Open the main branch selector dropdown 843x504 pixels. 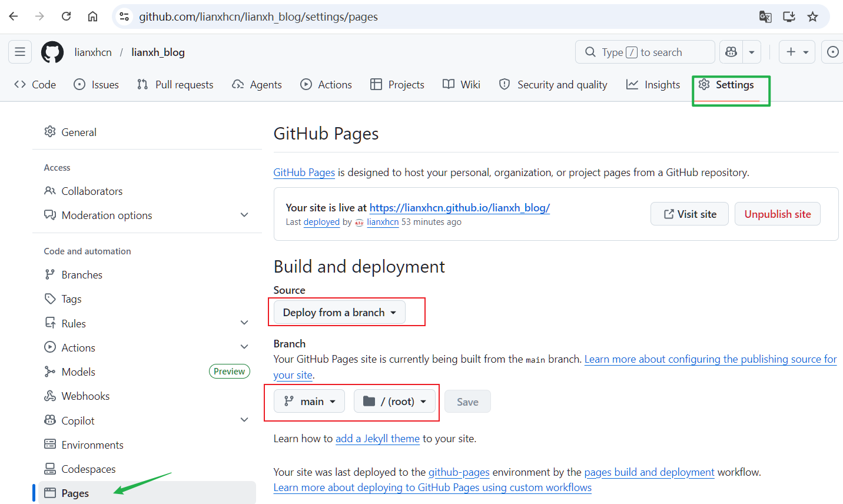click(309, 402)
